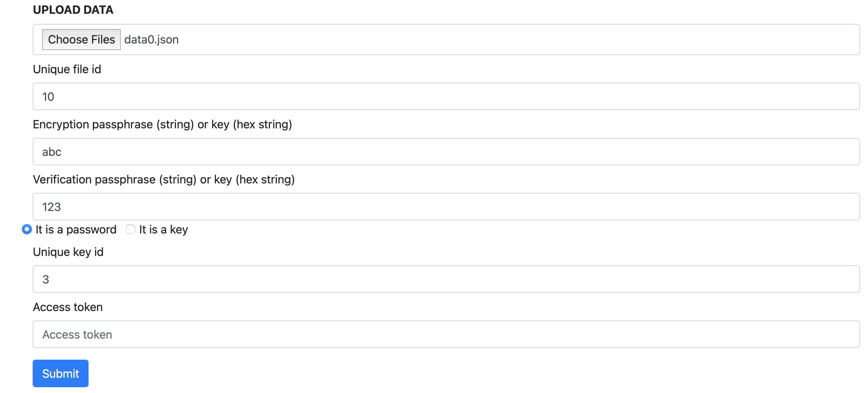Select the 'It is a key' radio button

tap(131, 229)
